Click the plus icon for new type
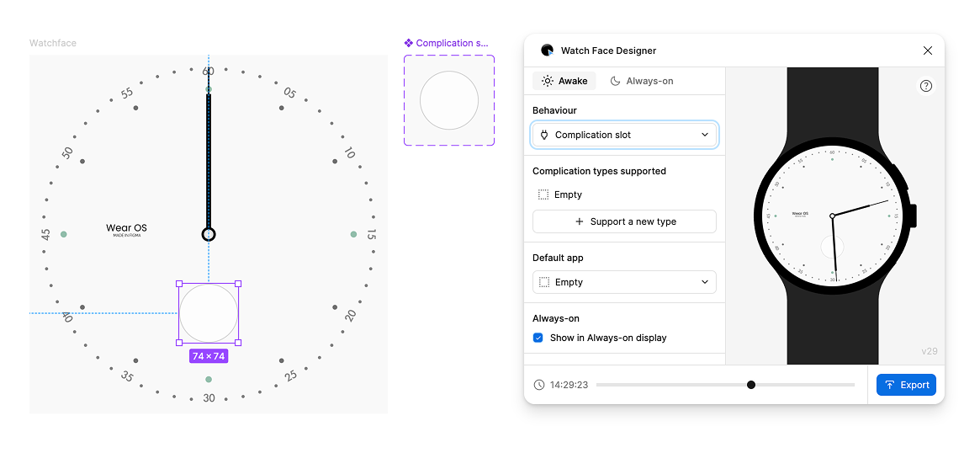Viewport: 980px width, 453px height. [x=579, y=221]
